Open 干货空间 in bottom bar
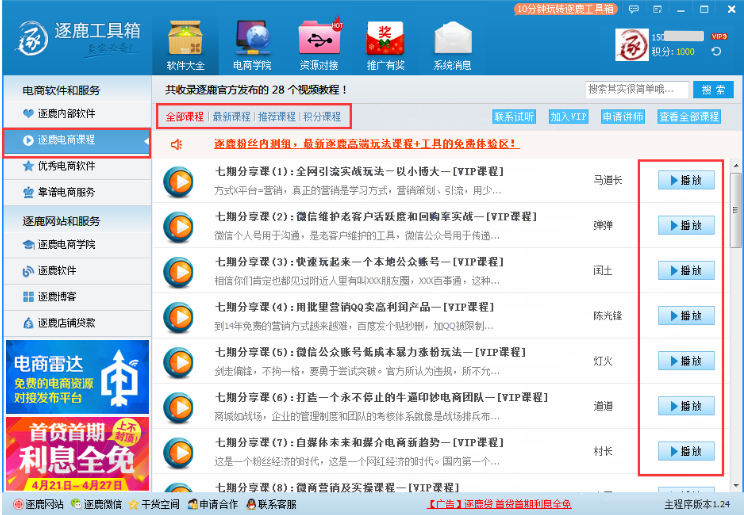Screen dimensions: 744x515 (154, 504)
